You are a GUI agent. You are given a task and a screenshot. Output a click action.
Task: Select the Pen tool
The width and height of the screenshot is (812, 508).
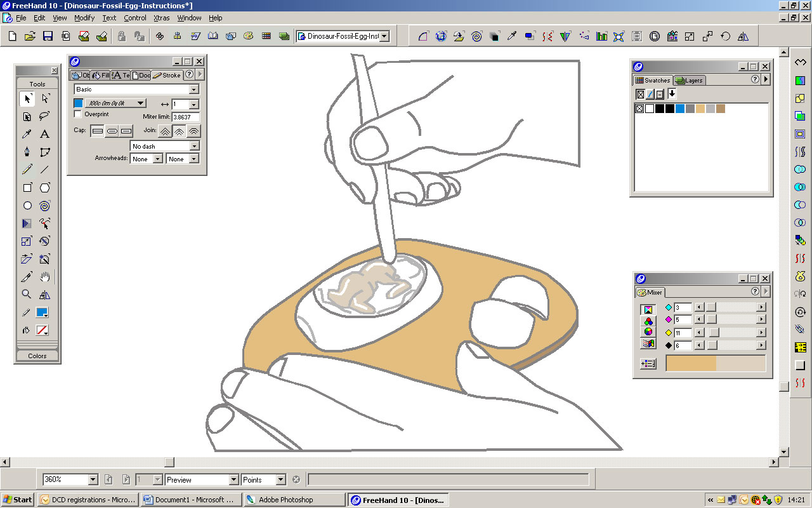[x=27, y=152]
